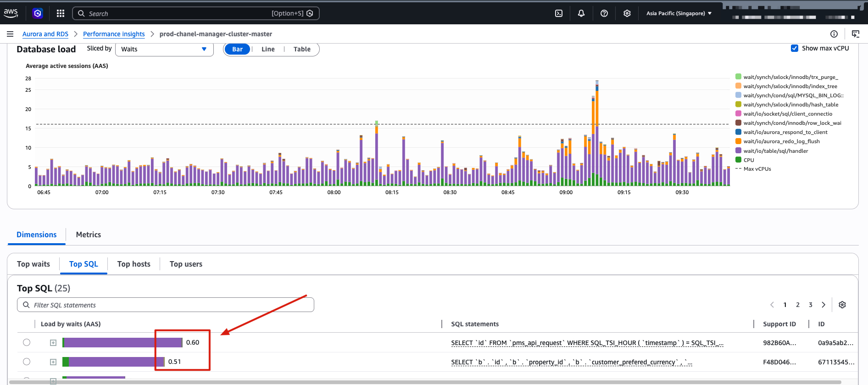868x385 pixels.
Task: Toggle the side navigation hamburger menu
Action: pos(10,34)
